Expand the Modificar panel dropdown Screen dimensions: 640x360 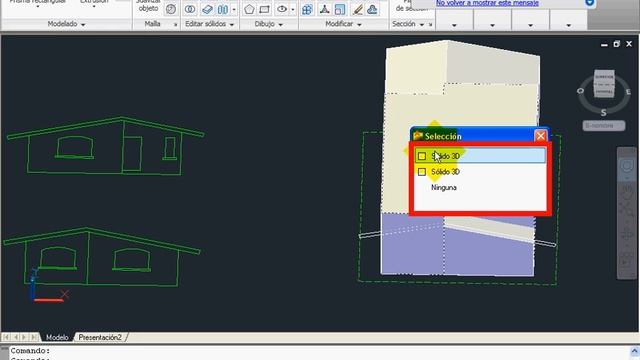pyautogui.click(x=359, y=25)
